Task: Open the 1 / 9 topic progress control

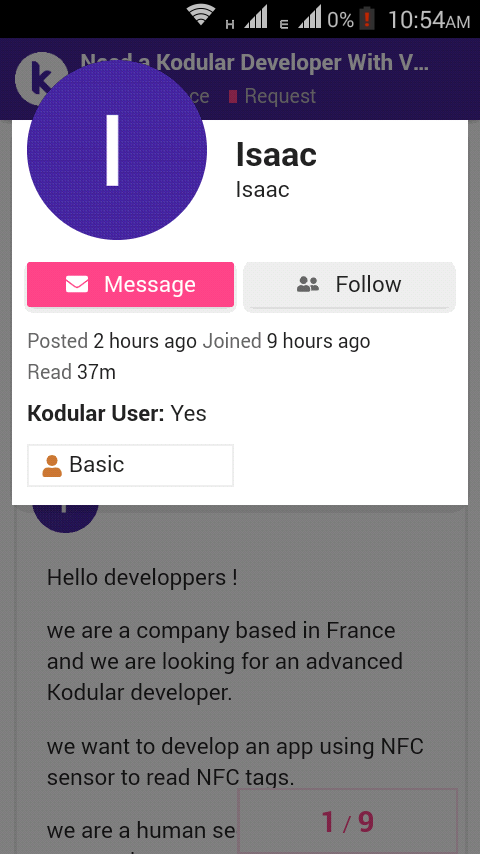Action: click(348, 821)
